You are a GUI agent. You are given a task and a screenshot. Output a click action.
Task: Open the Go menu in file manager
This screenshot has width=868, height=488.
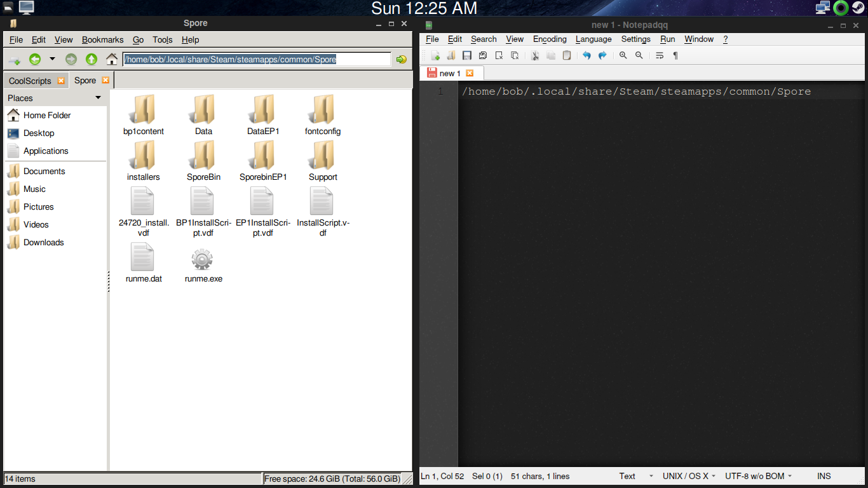click(x=138, y=39)
